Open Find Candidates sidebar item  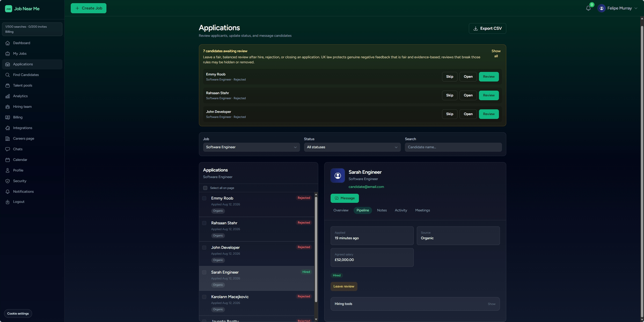32,75
